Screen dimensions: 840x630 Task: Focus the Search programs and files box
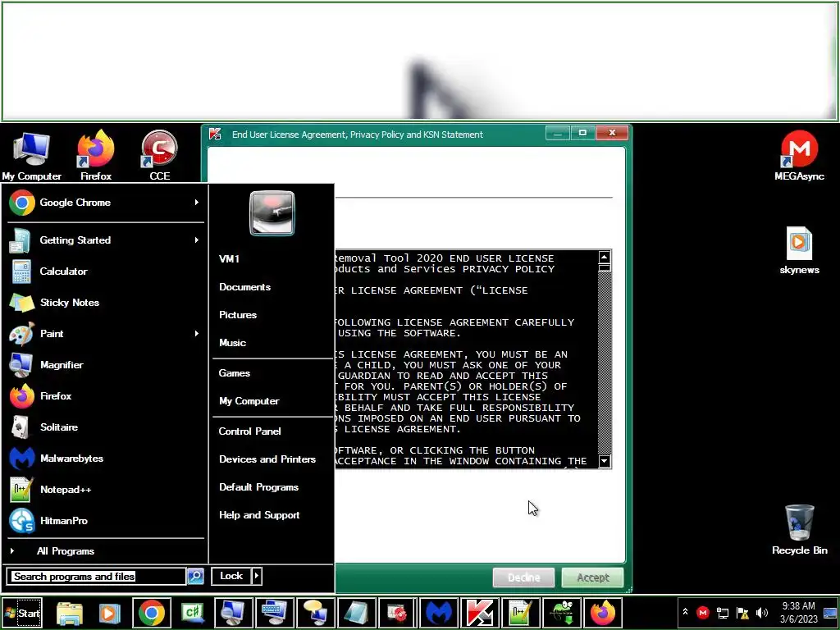[x=97, y=577]
